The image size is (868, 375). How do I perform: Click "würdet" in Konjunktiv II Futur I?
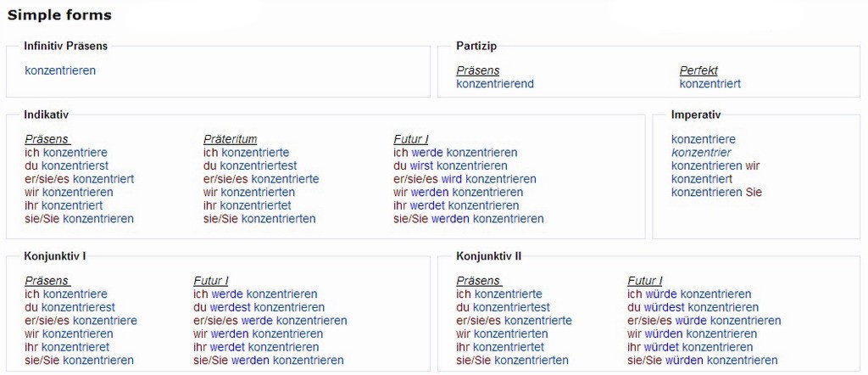(x=661, y=347)
